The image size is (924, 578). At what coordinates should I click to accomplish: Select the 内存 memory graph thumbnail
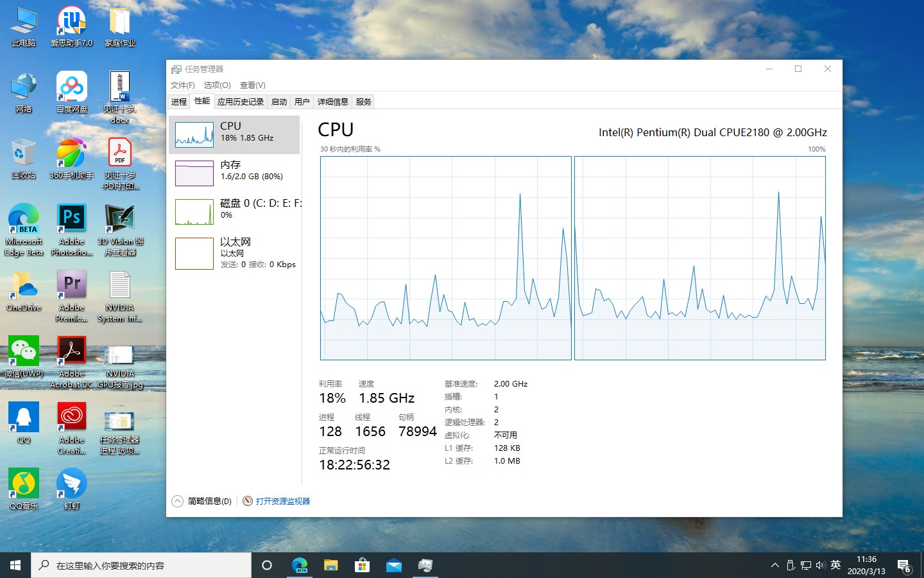(194, 173)
